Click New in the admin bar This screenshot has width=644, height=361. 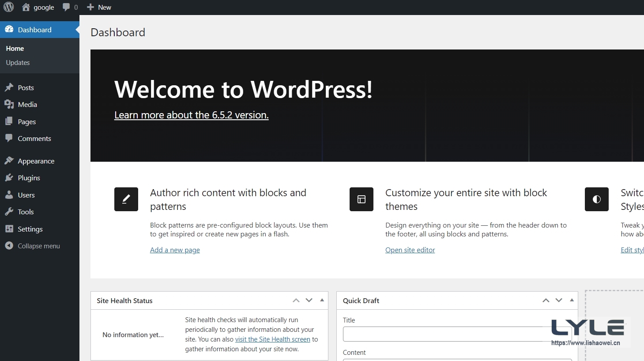[105, 7]
